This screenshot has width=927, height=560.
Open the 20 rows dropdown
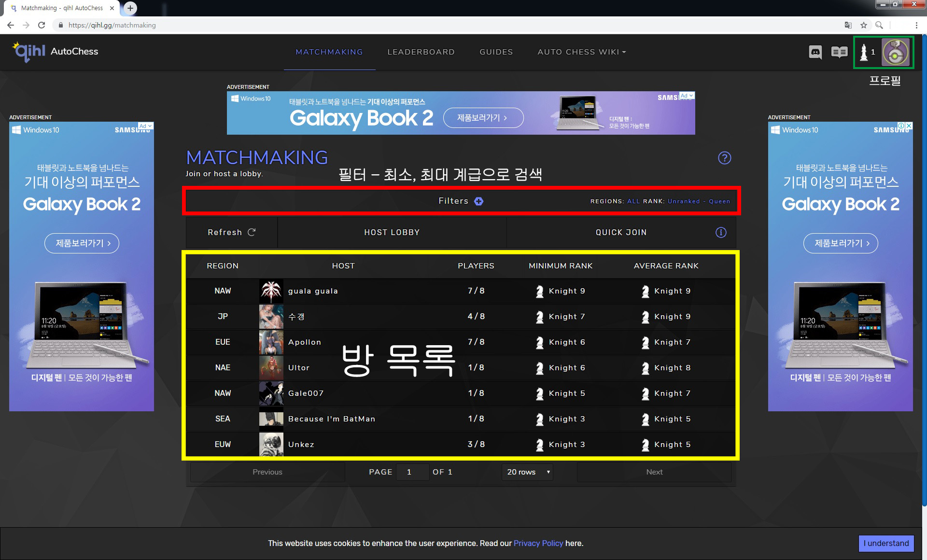(x=527, y=472)
